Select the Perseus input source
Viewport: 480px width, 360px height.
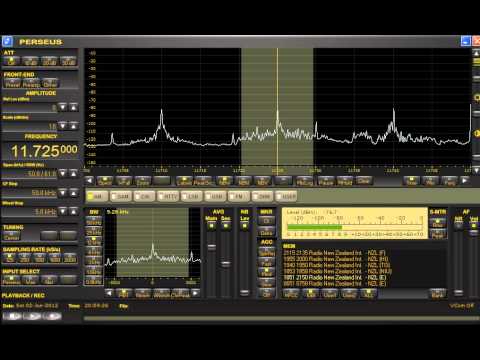pyautogui.click(x=11, y=280)
